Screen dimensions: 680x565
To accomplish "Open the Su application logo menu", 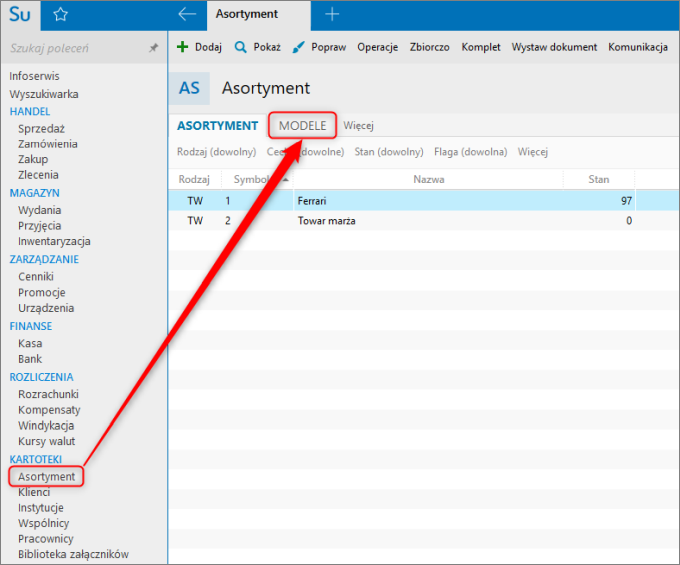I will [x=20, y=15].
